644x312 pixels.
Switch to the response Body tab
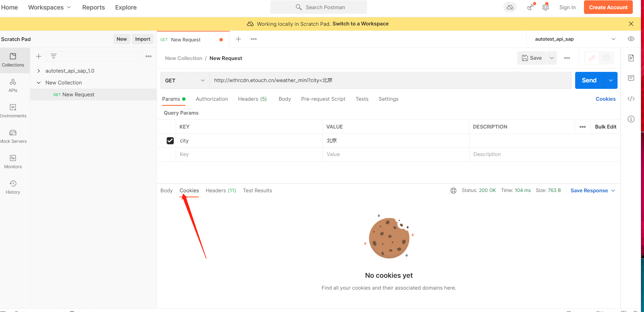(167, 191)
